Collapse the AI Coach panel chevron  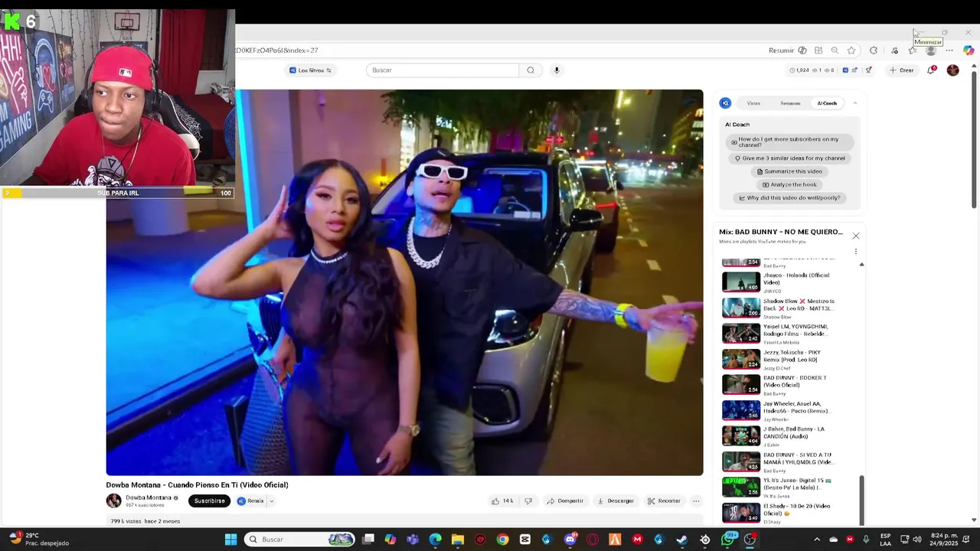tap(855, 103)
